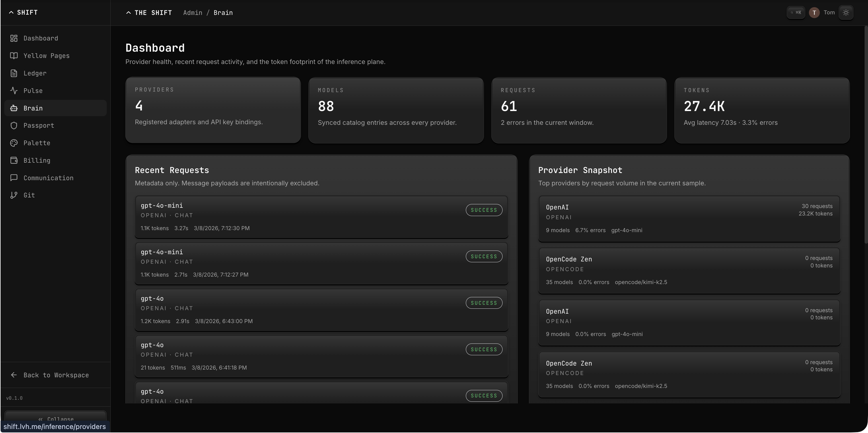Navigate to Admin in the breadcrumb

click(x=192, y=12)
